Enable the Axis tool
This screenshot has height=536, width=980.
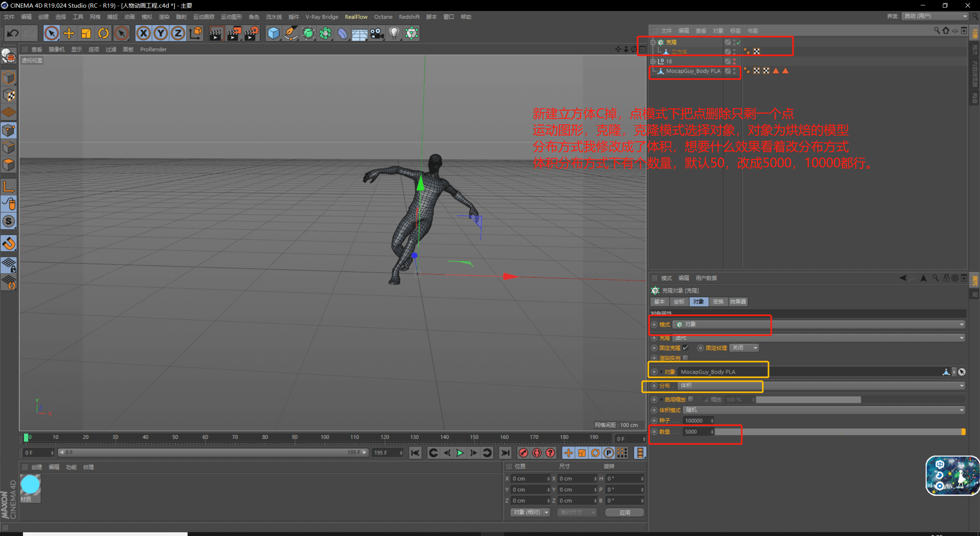tap(9, 187)
